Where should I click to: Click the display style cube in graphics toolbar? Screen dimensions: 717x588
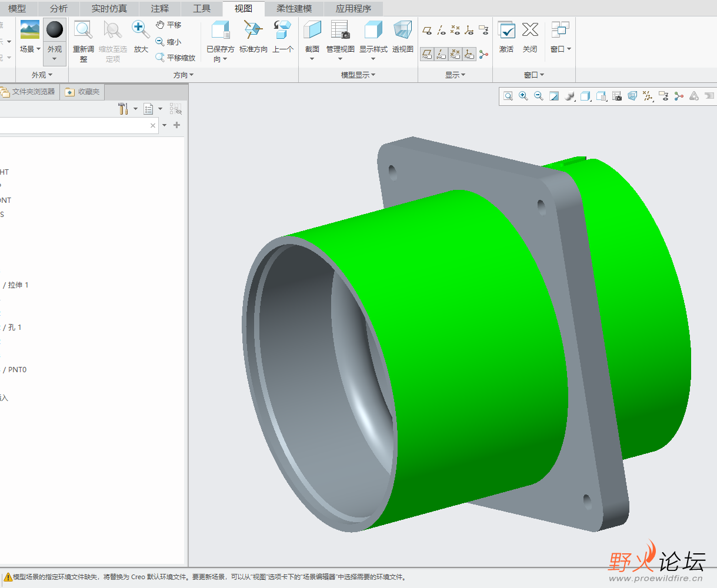pos(585,96)
